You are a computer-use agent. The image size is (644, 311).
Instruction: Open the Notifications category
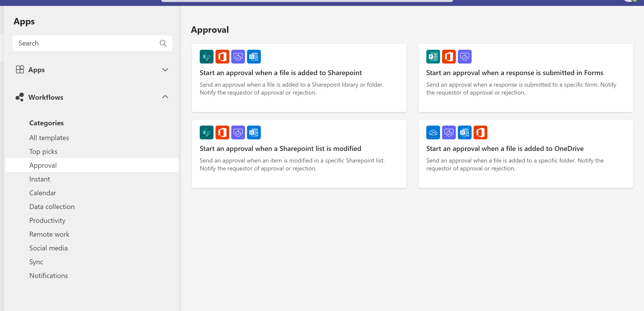[49, 276]
